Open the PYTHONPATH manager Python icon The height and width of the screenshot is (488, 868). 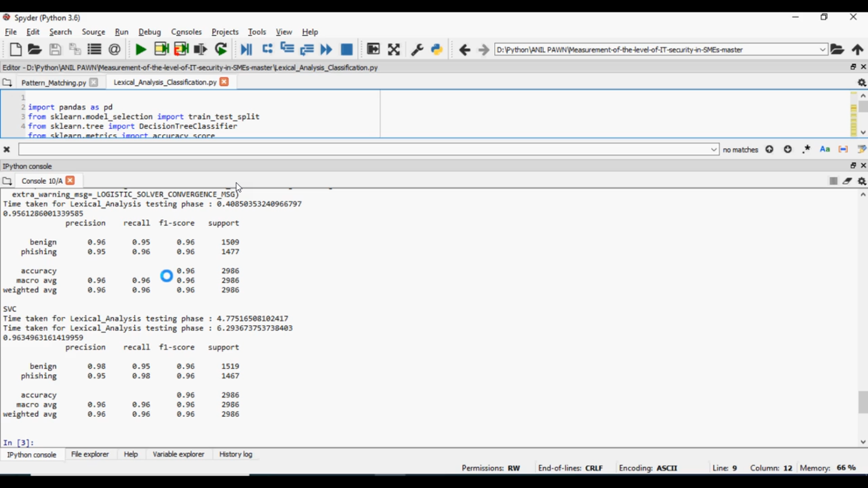(437, 49)
